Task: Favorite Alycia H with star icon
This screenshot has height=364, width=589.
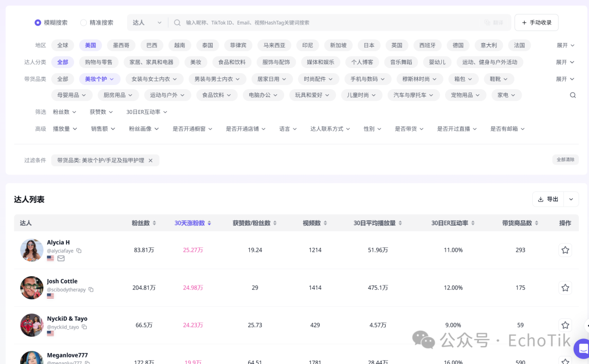Action: tap(566, 250)
